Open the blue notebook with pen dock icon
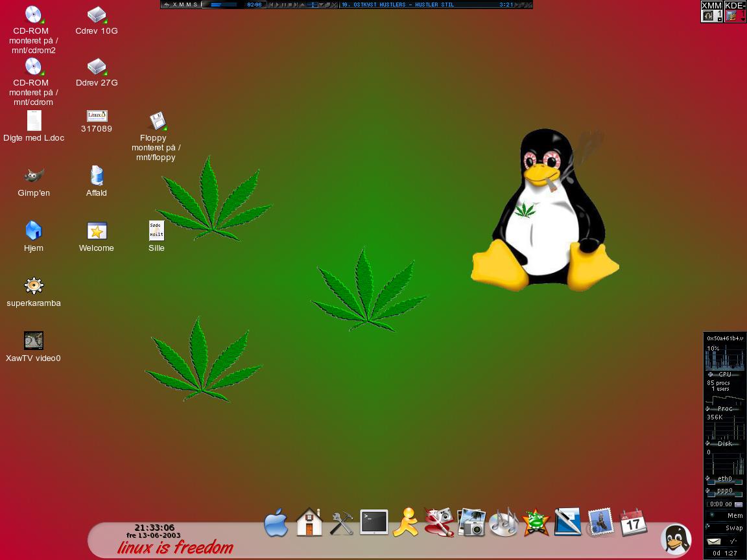Viewport: 747px width, 560px height. pos(568,522)
